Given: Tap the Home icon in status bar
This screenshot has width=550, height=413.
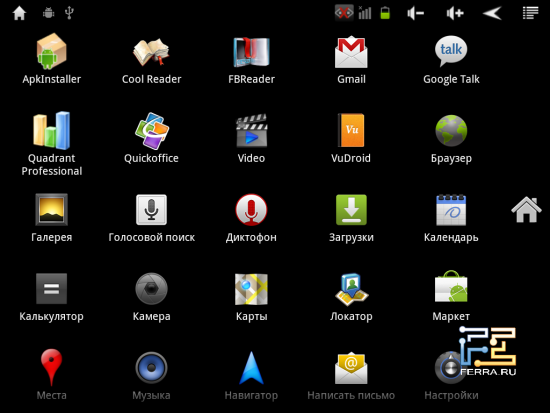Looking at the screenshot, I should 19,13.
